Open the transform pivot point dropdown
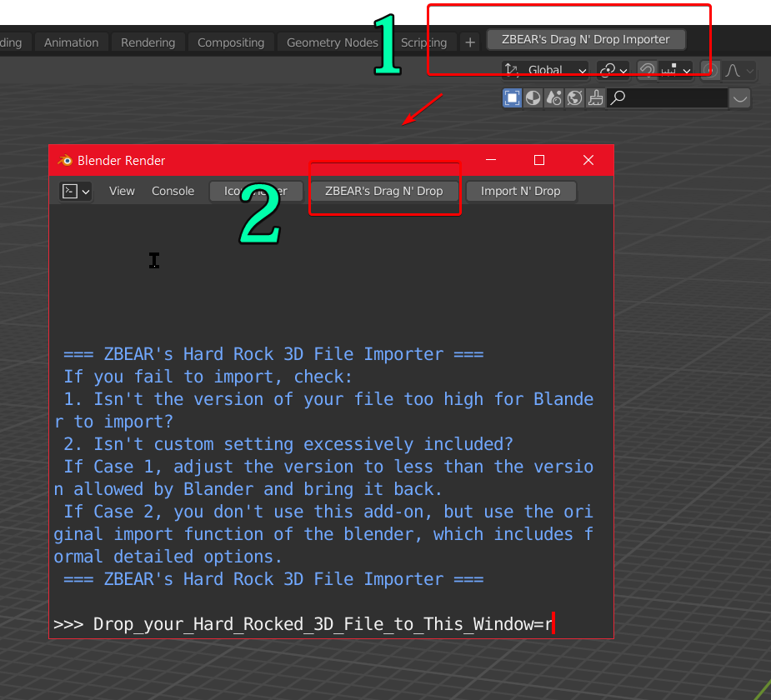The height and width of the screenshot is (700, 771). (613, 70)
